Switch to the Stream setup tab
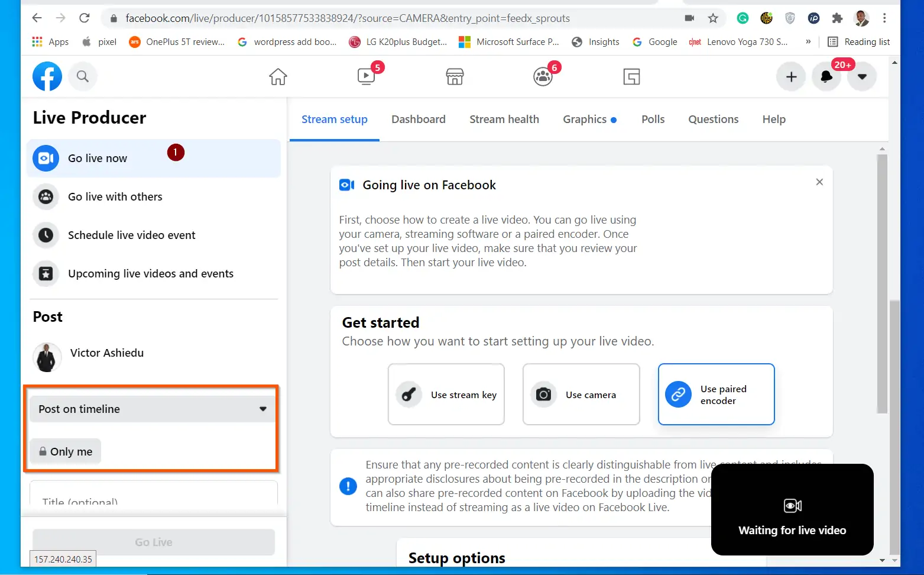 tap(335, 119)
